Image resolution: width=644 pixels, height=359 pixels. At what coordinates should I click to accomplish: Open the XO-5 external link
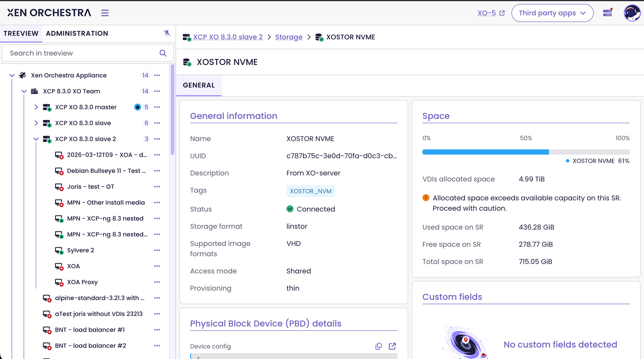(491, 13)
